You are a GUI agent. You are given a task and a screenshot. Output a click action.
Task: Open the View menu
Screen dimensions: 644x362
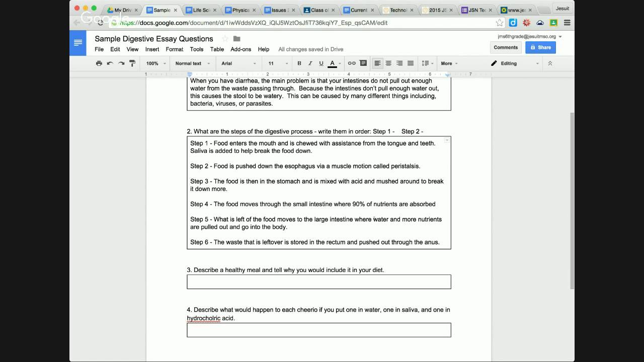132,49
